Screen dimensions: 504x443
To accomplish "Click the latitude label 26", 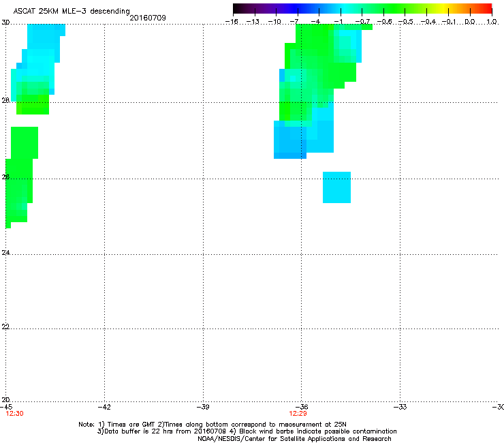I will point(5,177).
